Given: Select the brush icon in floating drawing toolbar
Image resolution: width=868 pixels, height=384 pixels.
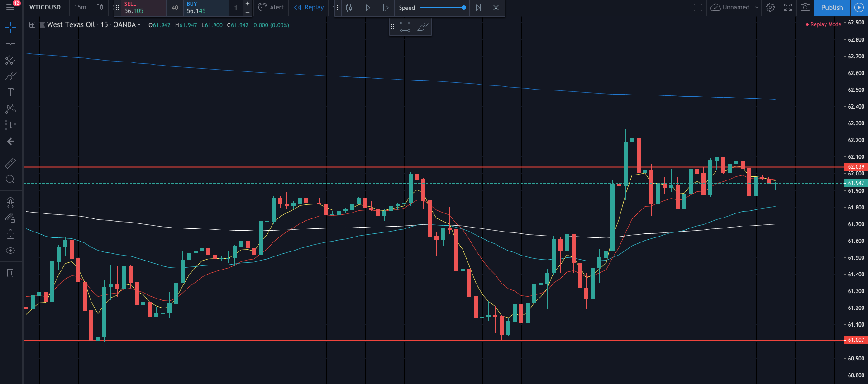Looking at the screenshot, I should [x=423, y=27].
